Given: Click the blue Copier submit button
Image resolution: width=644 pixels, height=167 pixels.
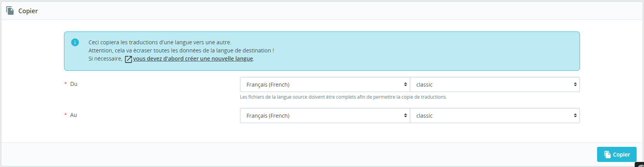Looking at the screenshot, I should point(616,154).
